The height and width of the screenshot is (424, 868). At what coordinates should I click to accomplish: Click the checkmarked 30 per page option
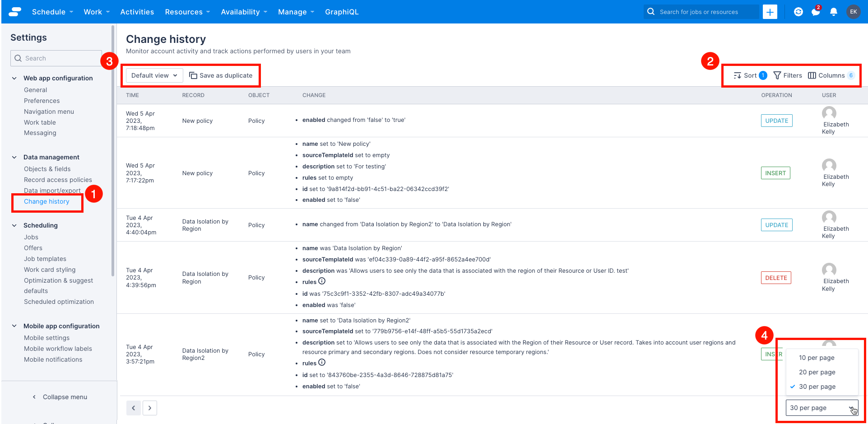[817, 387]
